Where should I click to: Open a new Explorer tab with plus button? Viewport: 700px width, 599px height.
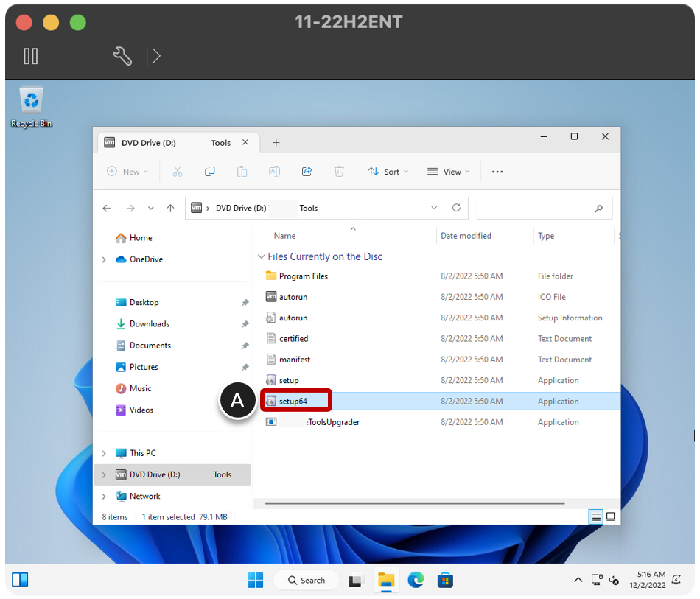coord(276,142)
